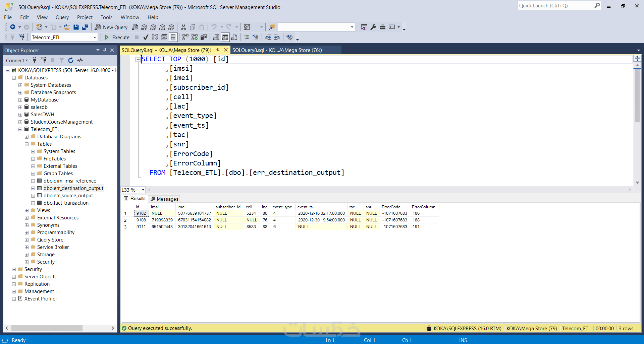
Task: Collapse the Tables folder
Action: pos(26,144)
